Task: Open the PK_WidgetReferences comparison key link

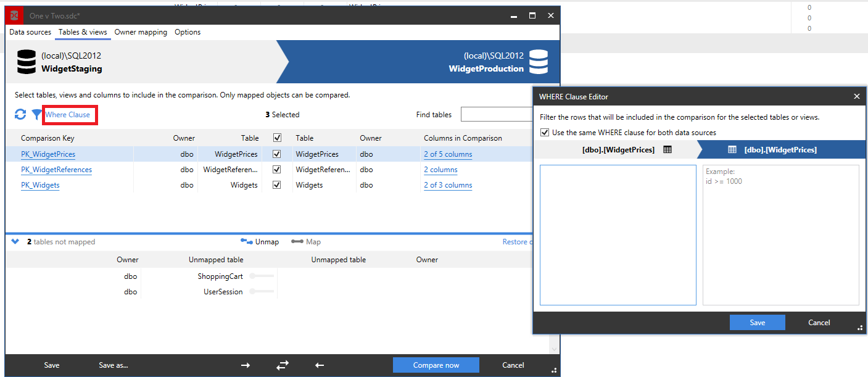Action: (x=56, y=170)
